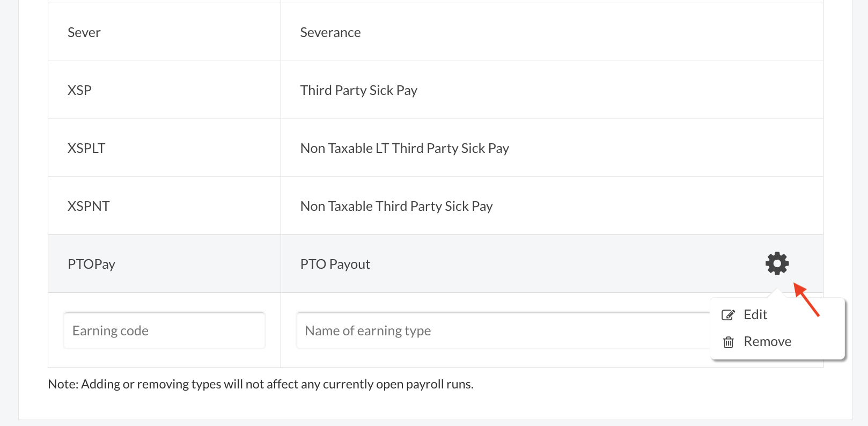Click the gear icon on PTO Payout row
Image resolution: width=868 pixels, height=426 pixels.
click(777, 263)
